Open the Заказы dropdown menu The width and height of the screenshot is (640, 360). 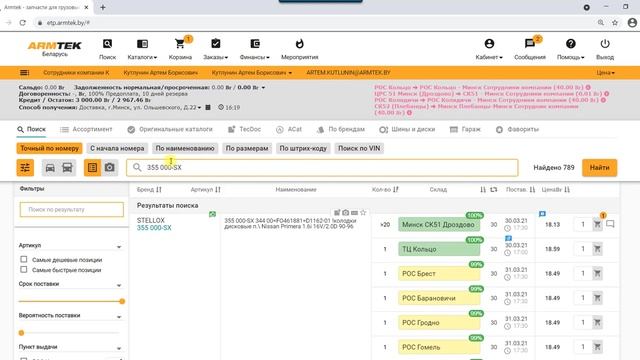pyautogui.click(x=216, y=49)
